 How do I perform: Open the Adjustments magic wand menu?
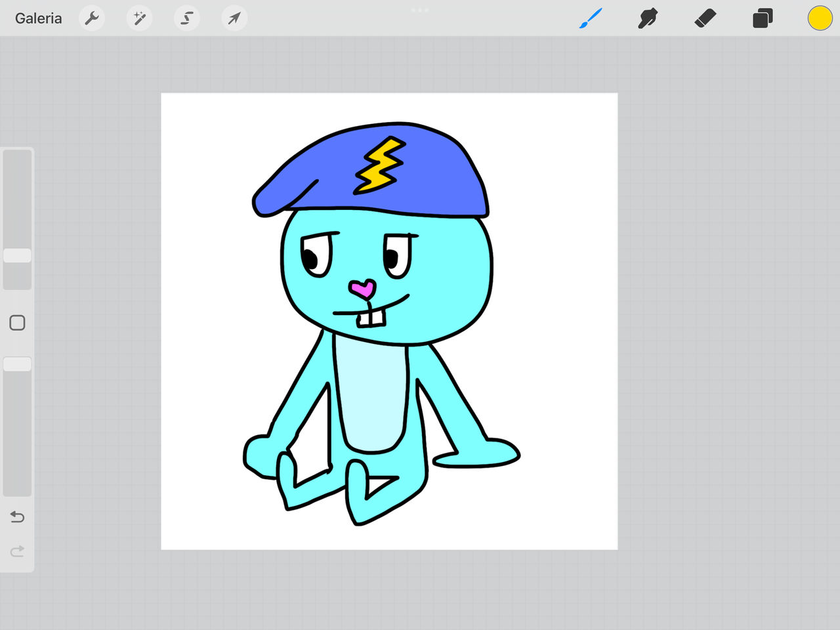(x=139, y=18)
